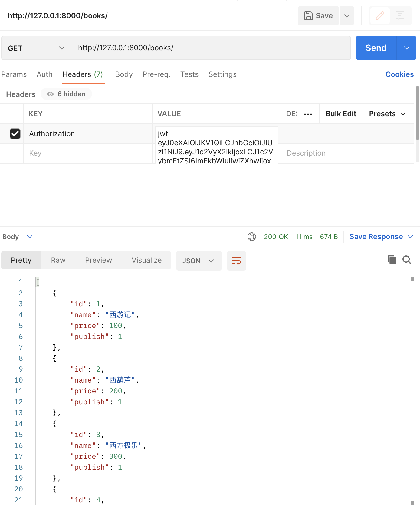420x509 pixels.
Task: Switch to the Params tab
Action: (14, 74)
